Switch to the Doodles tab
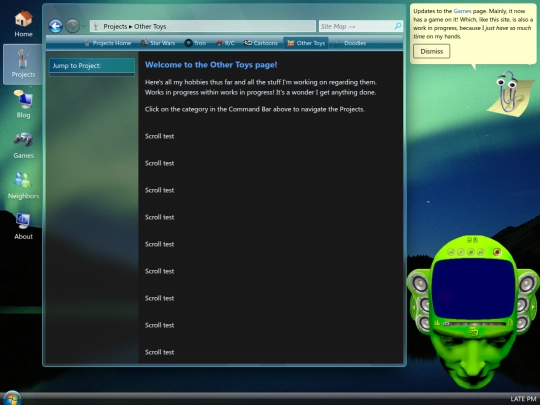This screenshot has height=405, width=540. [350, 43]
